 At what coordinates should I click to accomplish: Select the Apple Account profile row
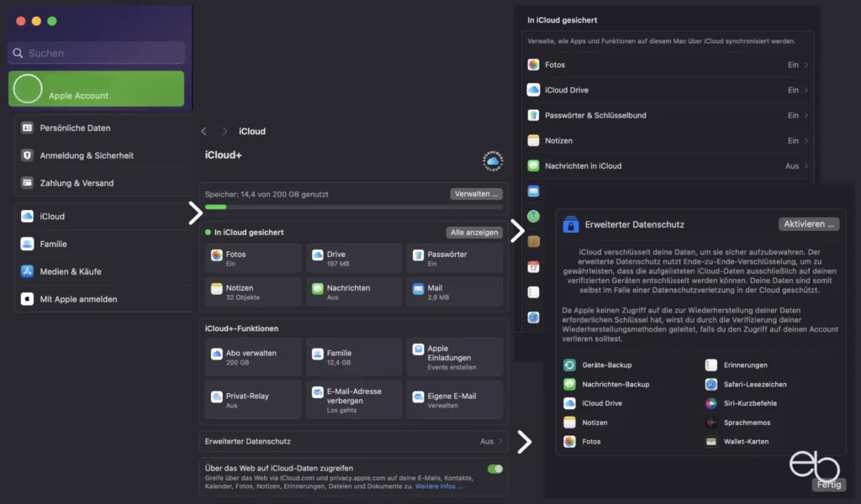click(96, 88)
